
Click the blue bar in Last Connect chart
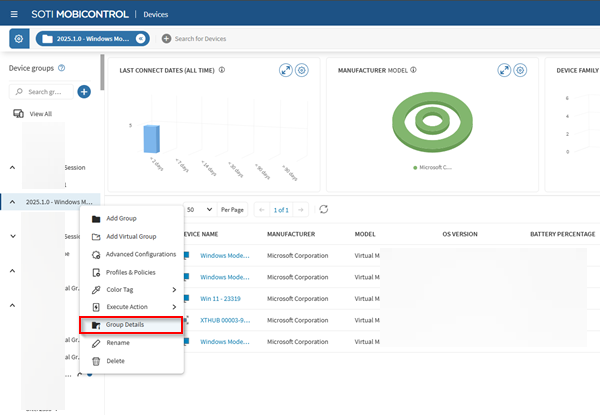[x=151, y=139]
